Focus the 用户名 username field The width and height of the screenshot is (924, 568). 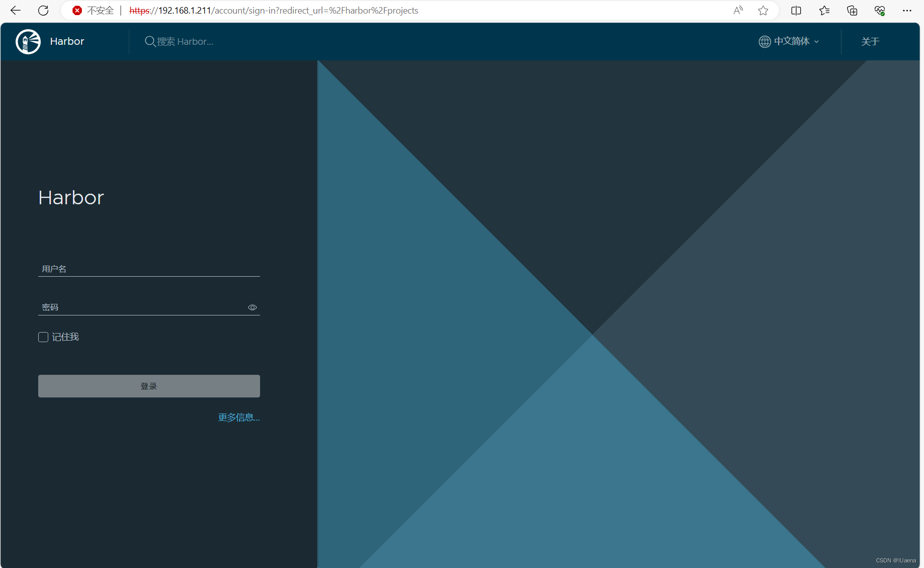(149, 269)
